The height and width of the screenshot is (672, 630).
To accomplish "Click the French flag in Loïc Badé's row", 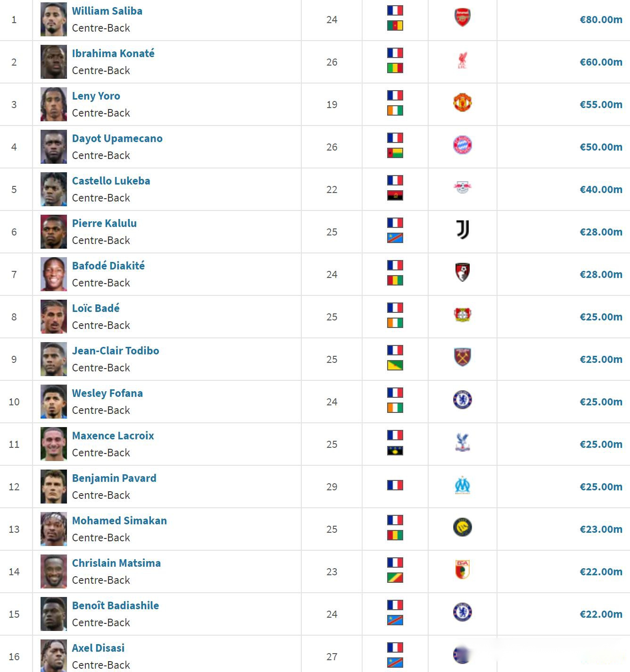I will point(395,308).
